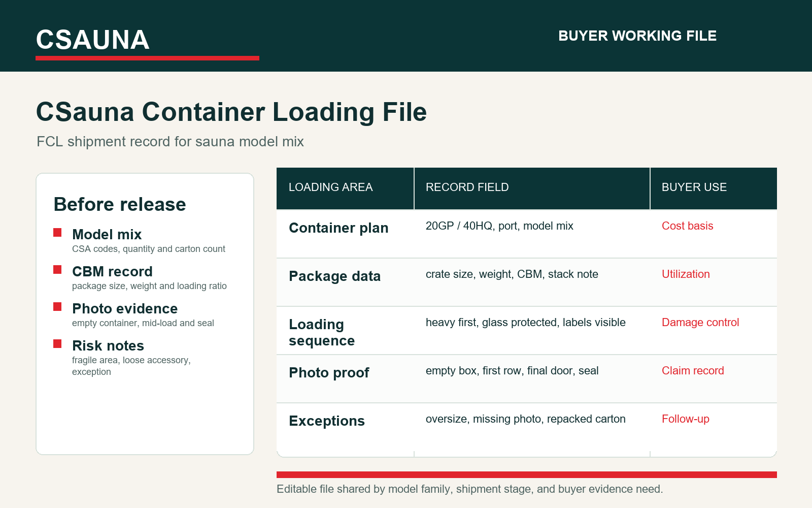Select the Package data row label
812x508 pixels.
pyautogui.click(x=335, y=276)
